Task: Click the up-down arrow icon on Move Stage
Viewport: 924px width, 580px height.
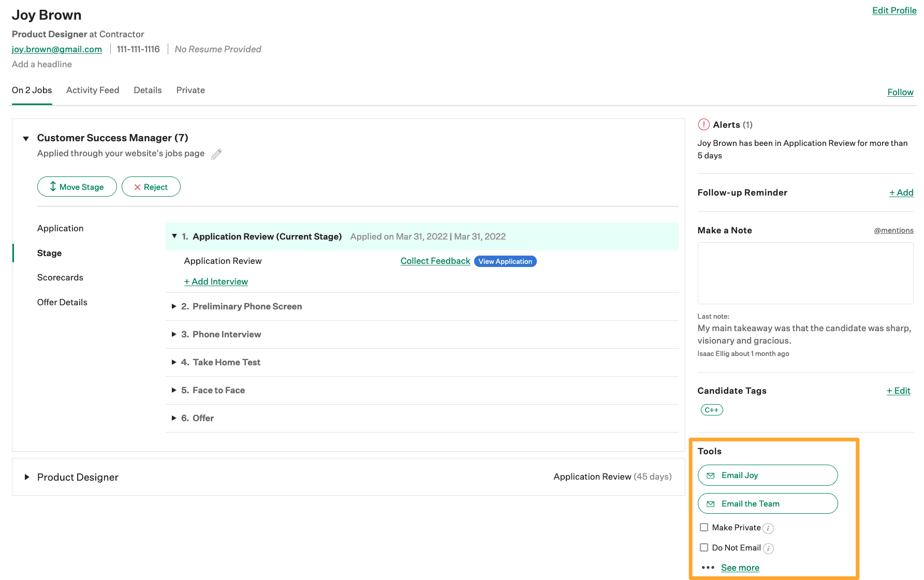Action: click(52, 186)
